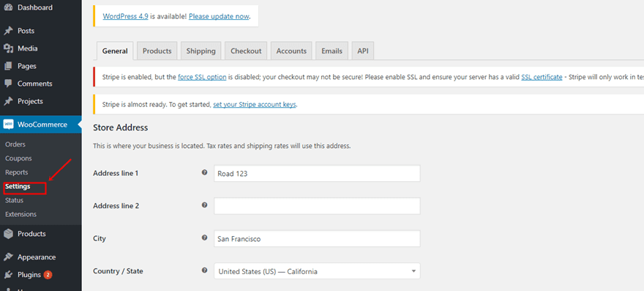
Task: Click the WooCommerce logo icon
Action: [8, 125]
